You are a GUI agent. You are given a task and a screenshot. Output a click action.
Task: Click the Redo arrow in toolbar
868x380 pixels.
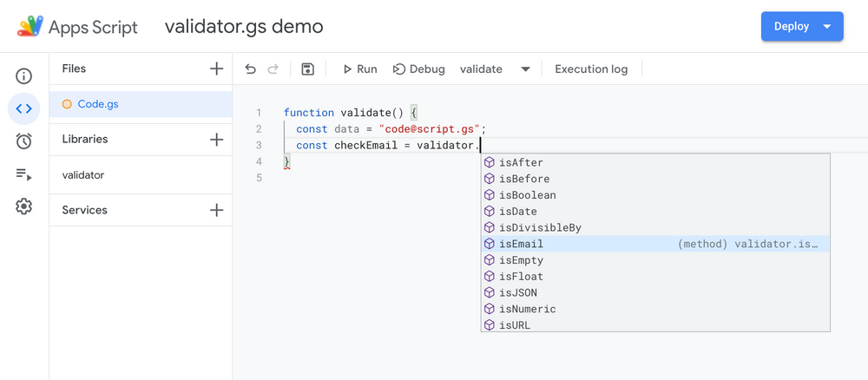tap(273, 69)
